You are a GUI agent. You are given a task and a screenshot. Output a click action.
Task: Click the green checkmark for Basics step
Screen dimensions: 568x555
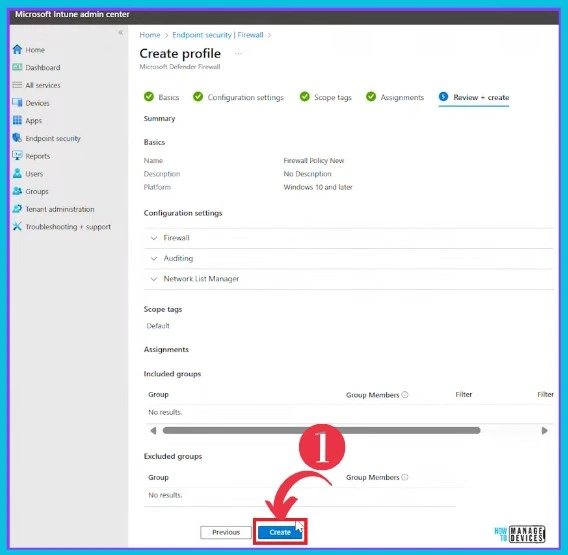(x=149, y=97)
